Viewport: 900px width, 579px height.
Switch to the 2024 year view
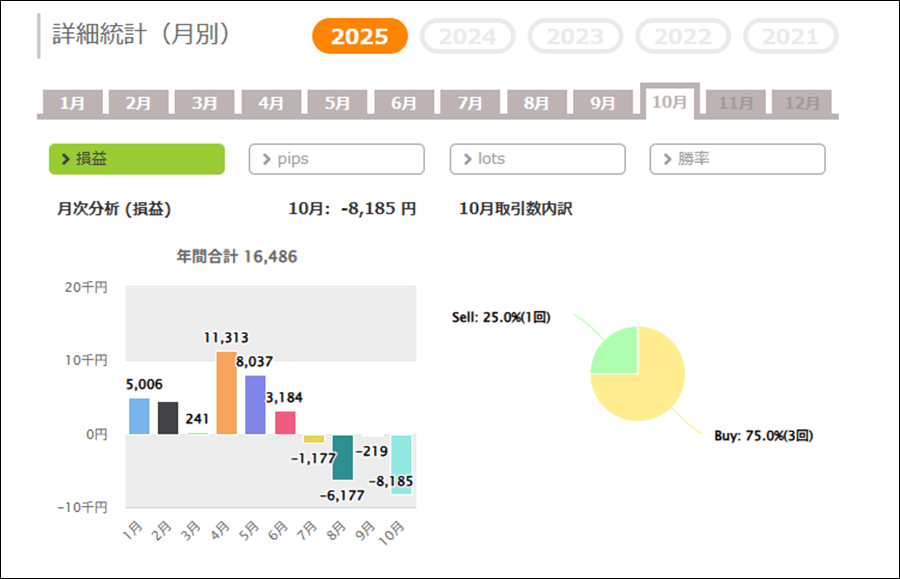[x=467, y=37]
